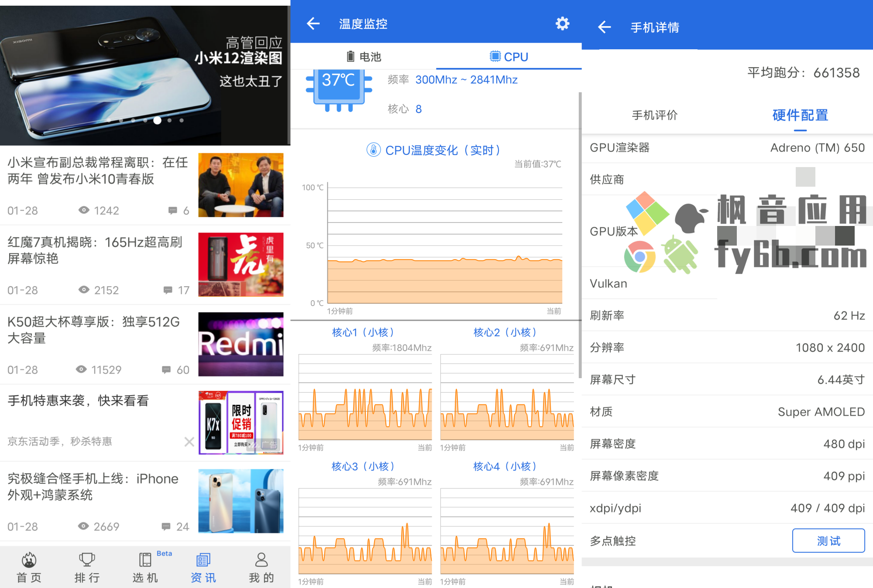Switch to the 电池 tab
The height and width of the screenshot is (588, 873).
coord(363,57)
